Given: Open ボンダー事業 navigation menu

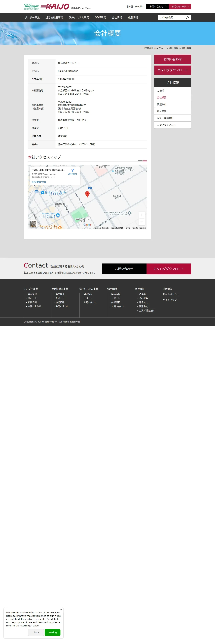Looking at the screenshot, I should tap(32, 18).
